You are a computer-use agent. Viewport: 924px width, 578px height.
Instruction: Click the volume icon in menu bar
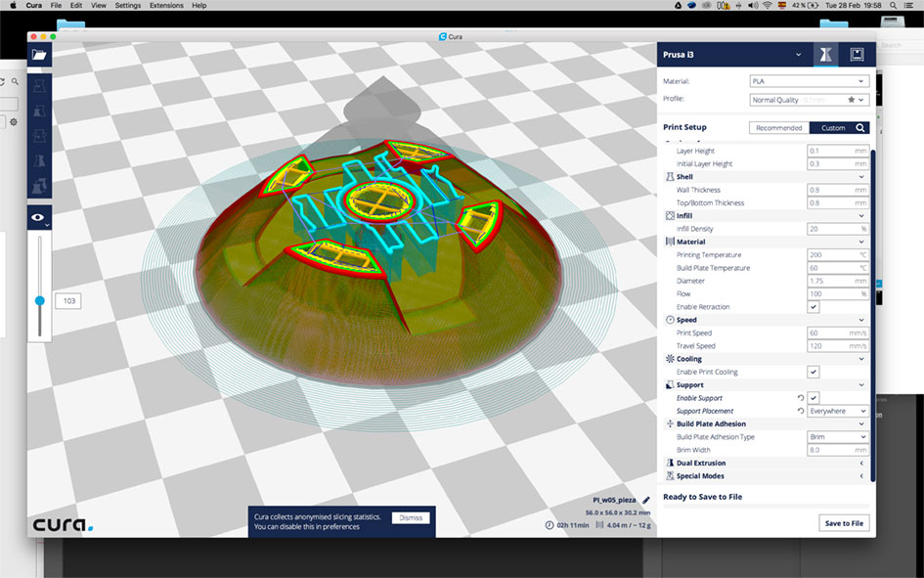(753, 5)
